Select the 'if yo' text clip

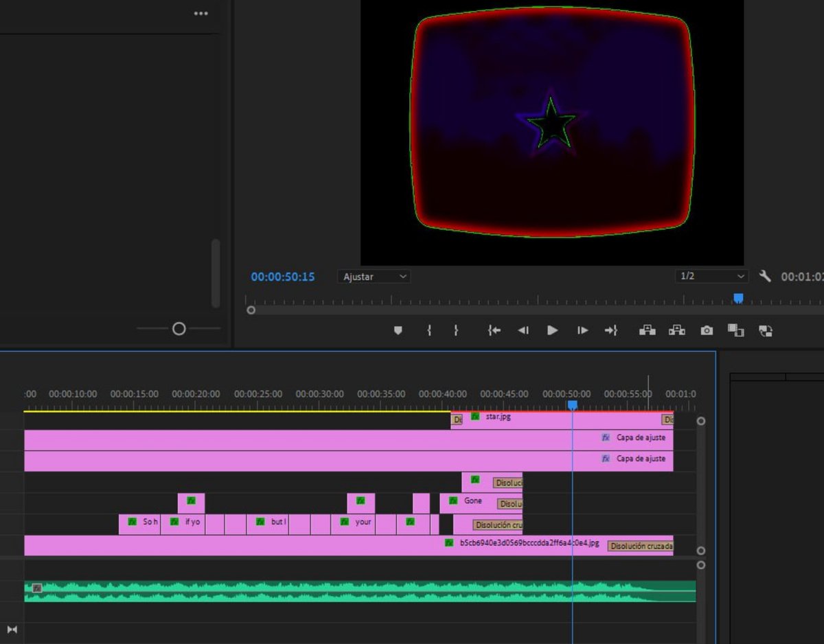[183, 525]
